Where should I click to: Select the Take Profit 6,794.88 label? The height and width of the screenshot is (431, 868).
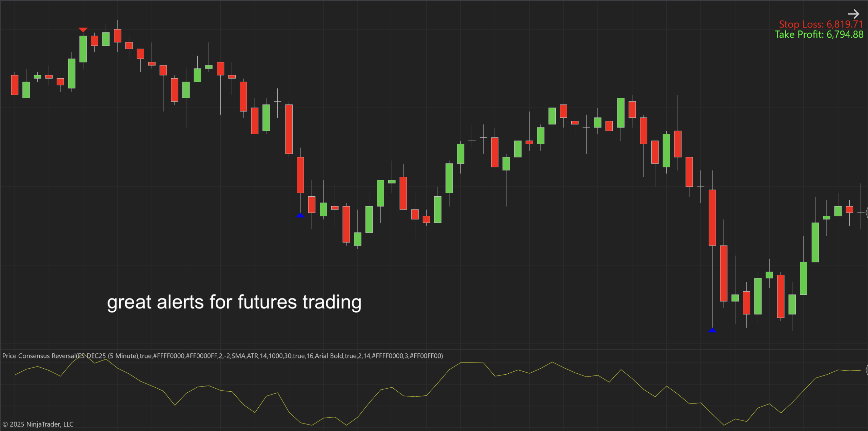pyautogui.click(x=819, y=35)
